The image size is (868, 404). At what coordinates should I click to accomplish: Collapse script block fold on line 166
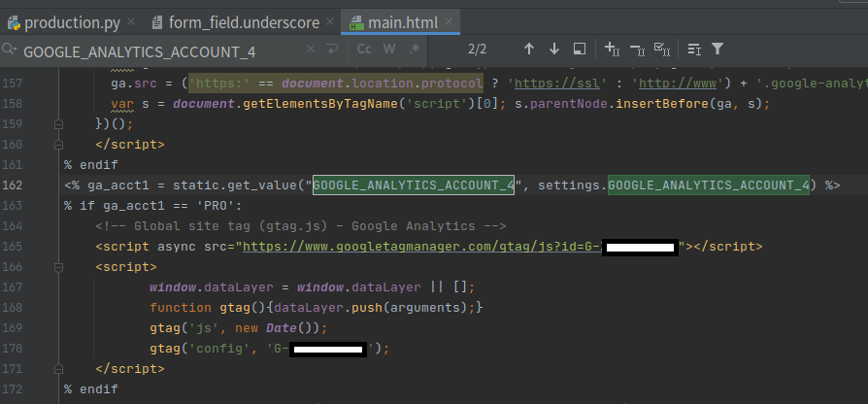coord(58,267)
